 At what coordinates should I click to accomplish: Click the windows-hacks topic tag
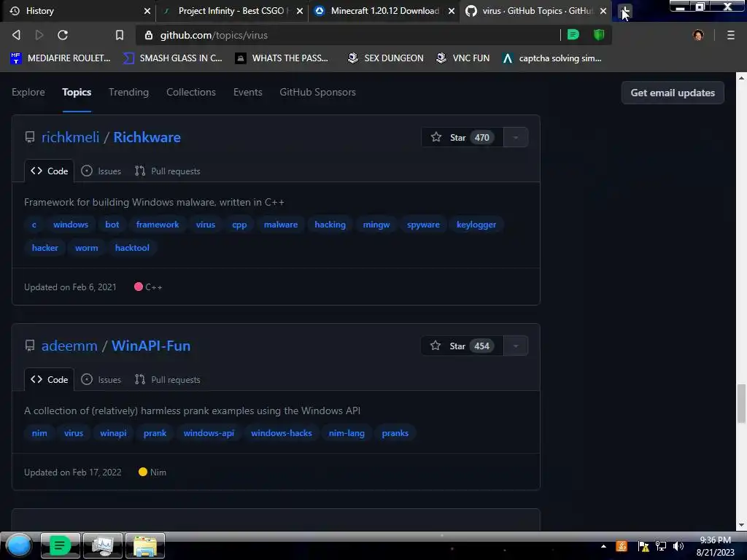pyautogui.click(x=282, y=433)
